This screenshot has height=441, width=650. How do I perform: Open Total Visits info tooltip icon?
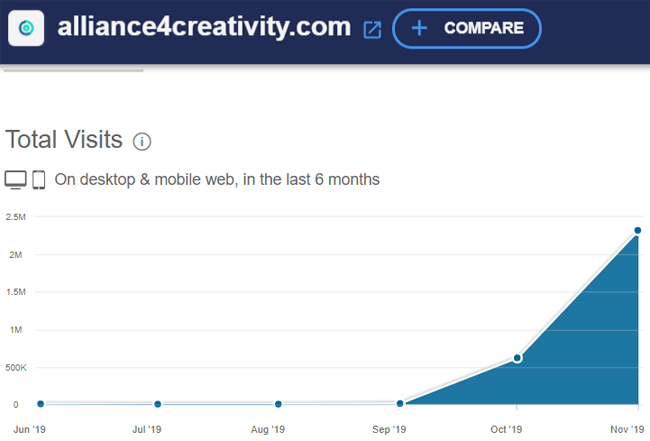coord(142,142)
